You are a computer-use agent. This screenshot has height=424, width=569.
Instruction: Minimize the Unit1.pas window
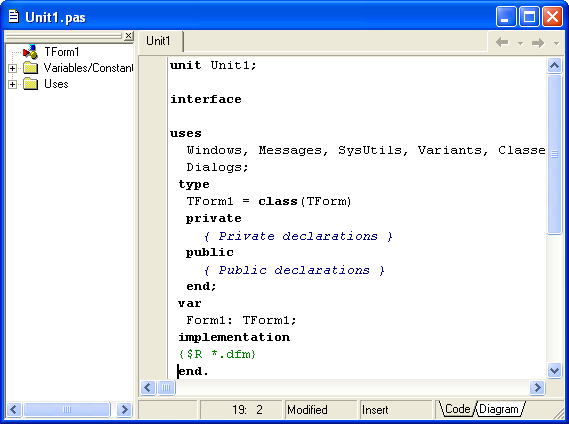pyautogui.click(x=506, y=16)
